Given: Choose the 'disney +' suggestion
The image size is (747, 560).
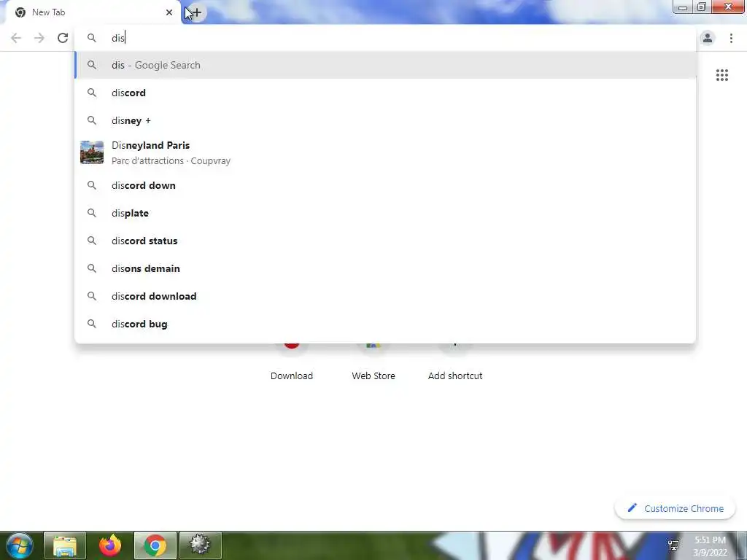Looking at the screenshot, I should click(x=385, y=120).
